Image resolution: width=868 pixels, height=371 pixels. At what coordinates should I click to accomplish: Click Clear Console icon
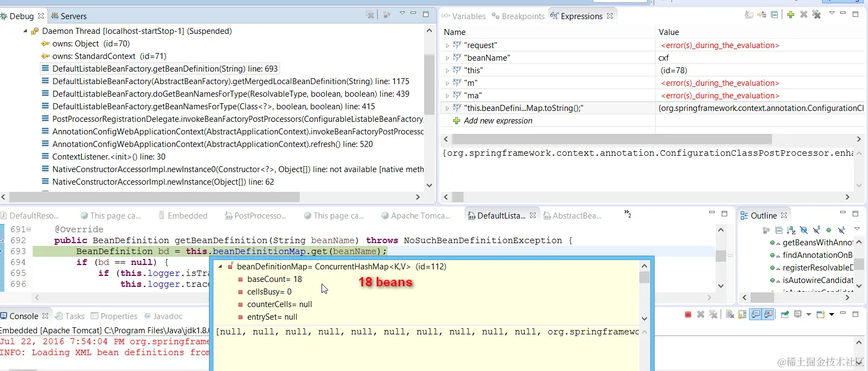(730, 314)
